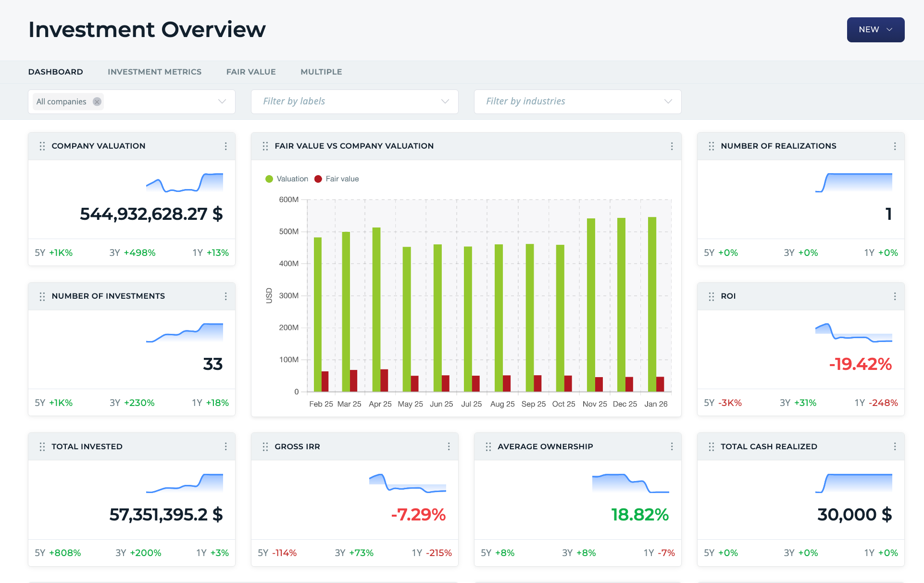Open Total Cash Realized card menu
The width and height of the screenshot is (924, 583).
pyautogui.click(x=895, y=446)
